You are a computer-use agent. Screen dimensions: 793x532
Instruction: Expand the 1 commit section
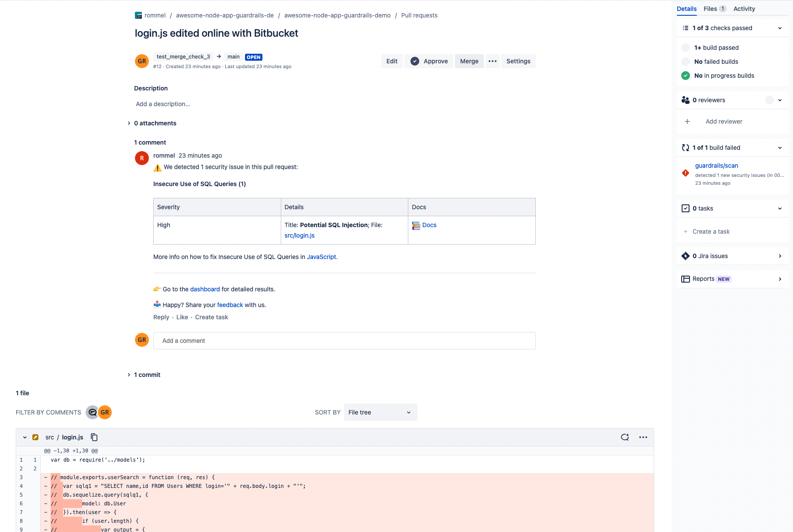129,375
